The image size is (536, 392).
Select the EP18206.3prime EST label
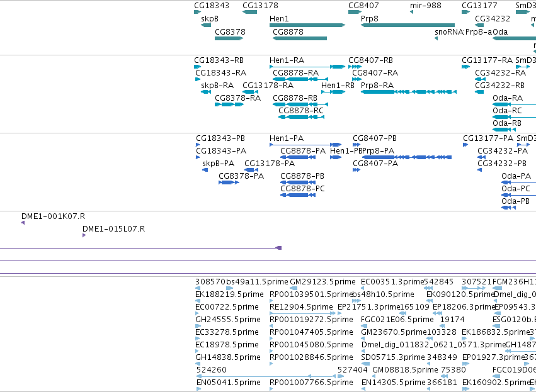[x=464, y=307]
